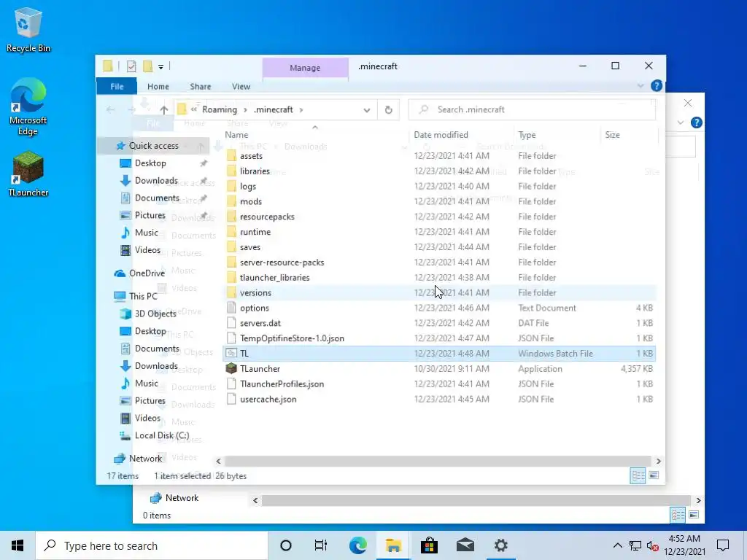
Task: Select This PC in the navigation pane
Action: click(x=142, y=296)
